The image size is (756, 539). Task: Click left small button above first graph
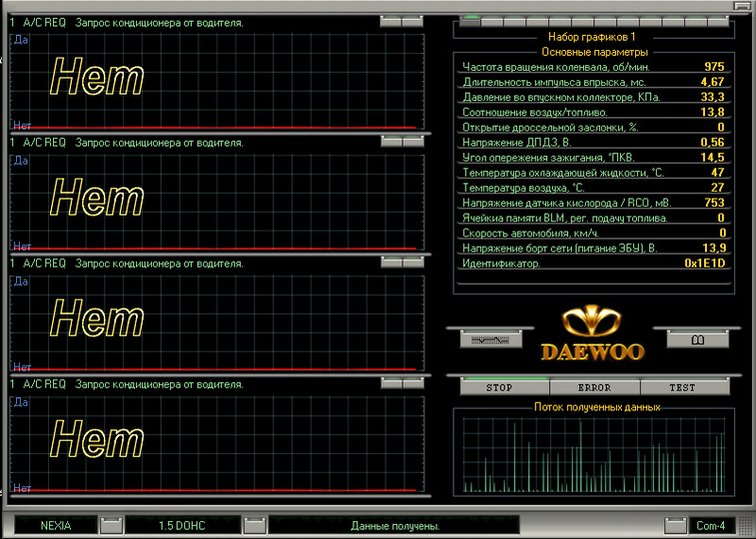(391, 21)
